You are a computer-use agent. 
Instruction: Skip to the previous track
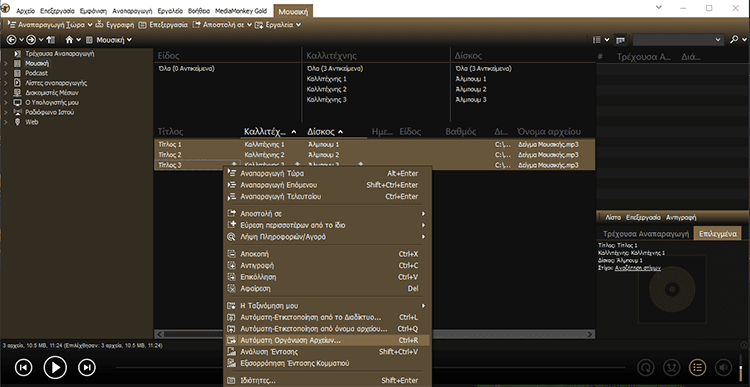click(23, 367)
